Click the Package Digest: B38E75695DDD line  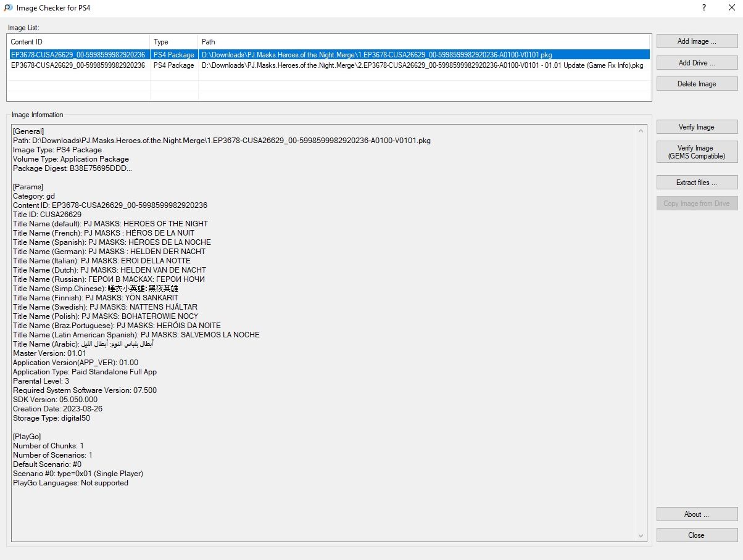pos(72,168)
